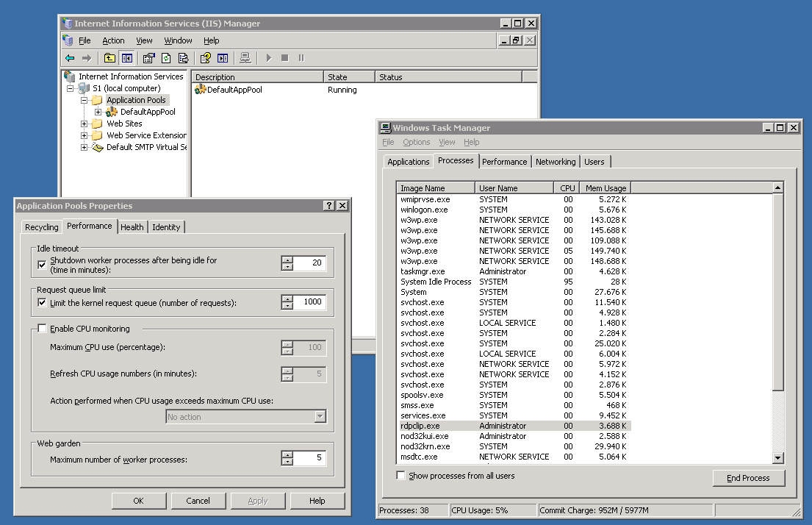
Task: Select the taskmgr.exe process row
Action: [514, 271]
